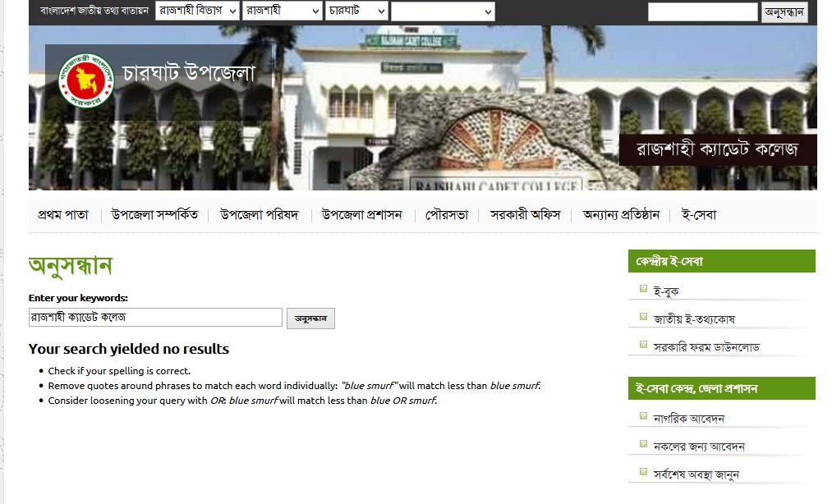Open the ই-বুক link
The image size is (832, 504).
666,291
